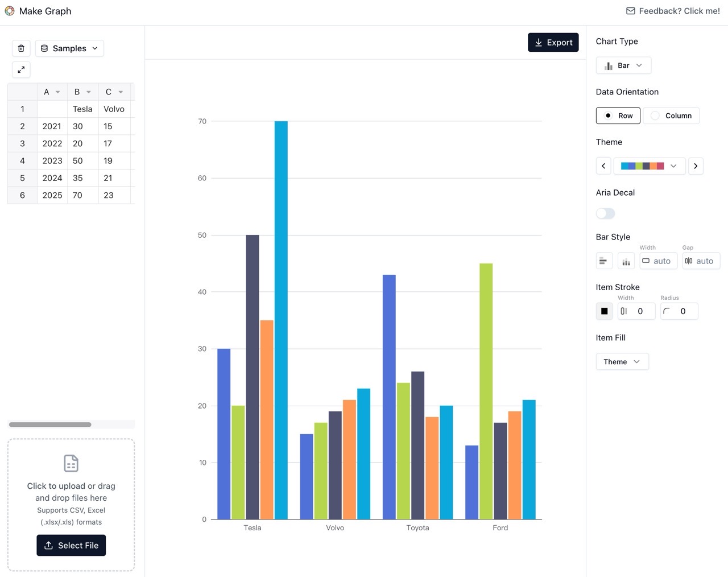This screenshot has width=728, height=577.
Task: Select Row data orientation
Action: point(618,116)
